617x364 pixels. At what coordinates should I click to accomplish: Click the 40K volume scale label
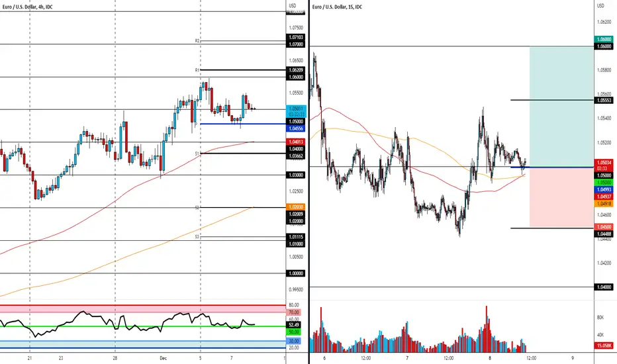[x=600, y=335]
